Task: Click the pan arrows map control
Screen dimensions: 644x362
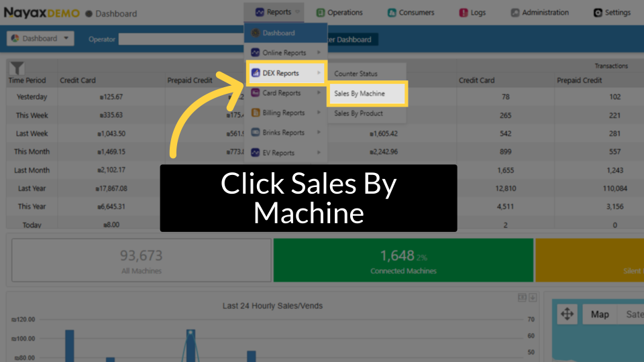Action: (568, 314)
